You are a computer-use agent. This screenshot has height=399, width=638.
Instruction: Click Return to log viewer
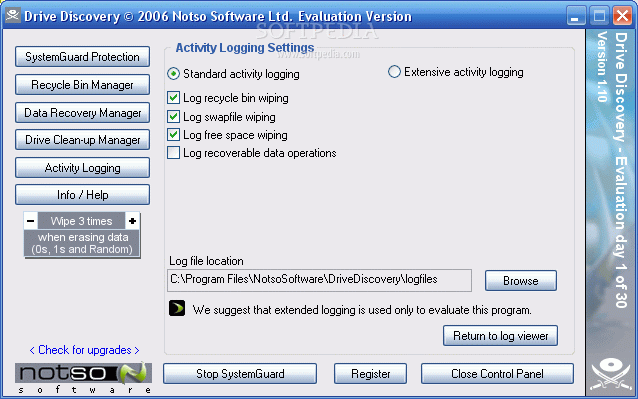500,336
